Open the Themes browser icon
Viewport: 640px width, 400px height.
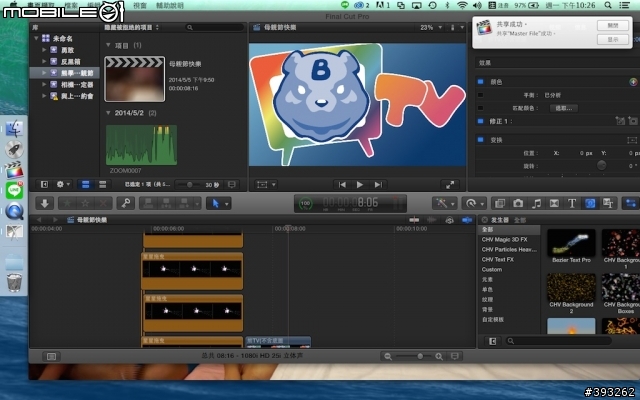click(608, 203)
